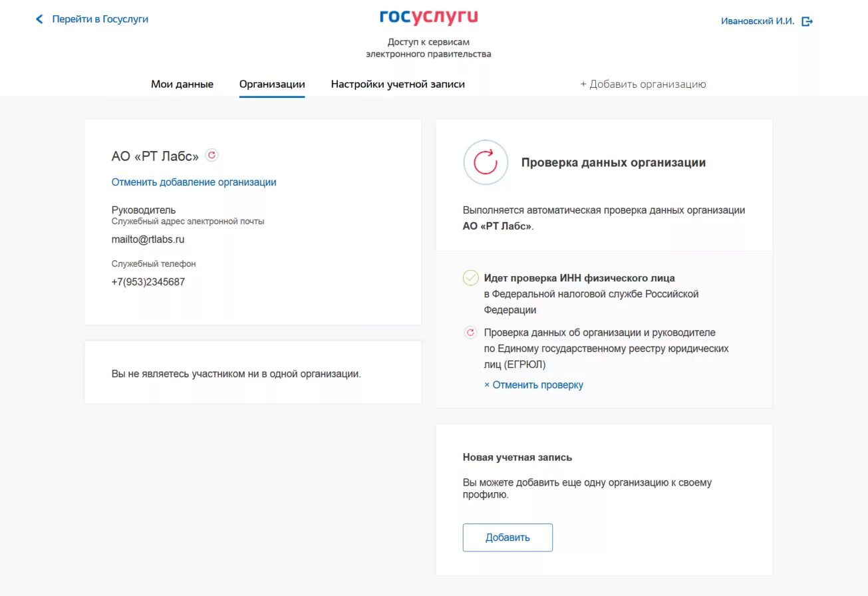868x596 pixels.
Task: Select the Организации tab
Action: click(x=272, y=84)
